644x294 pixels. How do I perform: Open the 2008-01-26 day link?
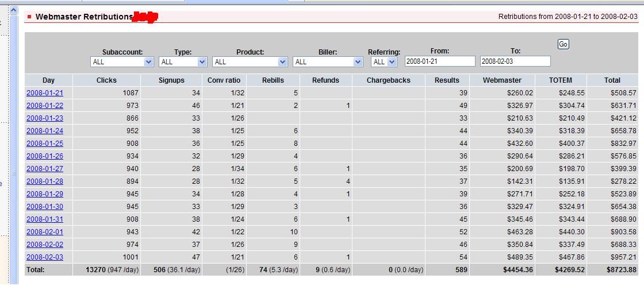point(45,156)
